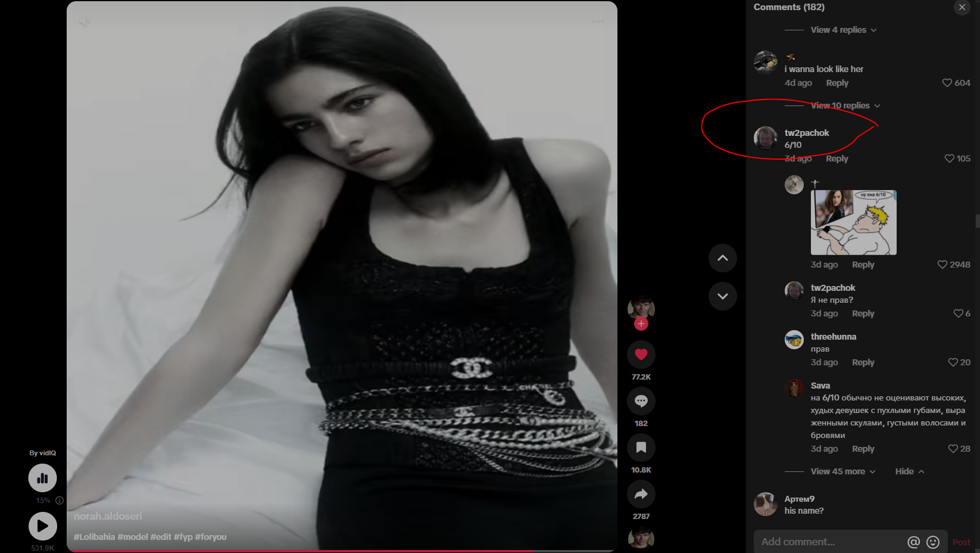Save video with the bookmark icon
Image resolution: width=980 pixels, height=553 pixels.
[641, 448]
